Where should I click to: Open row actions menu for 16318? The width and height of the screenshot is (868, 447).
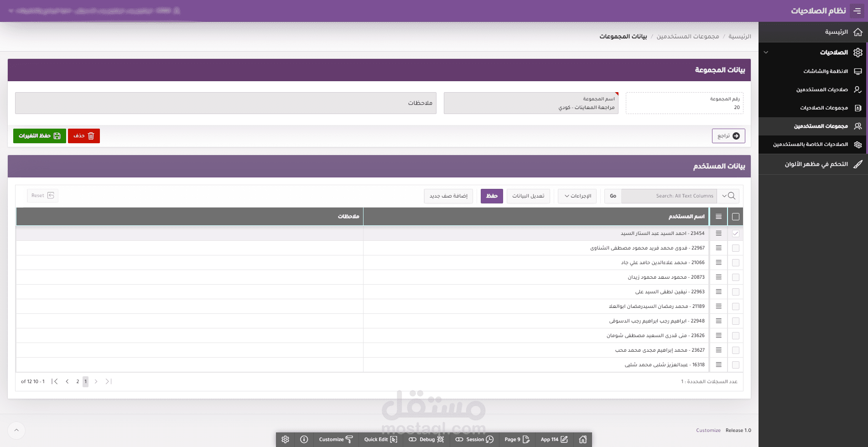[719, 365]
